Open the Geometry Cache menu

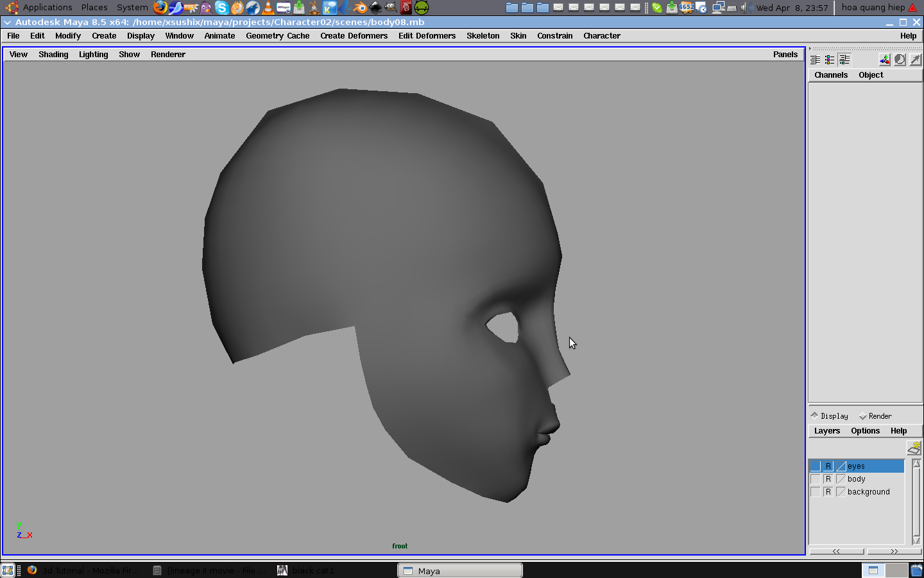coord(278,36)
